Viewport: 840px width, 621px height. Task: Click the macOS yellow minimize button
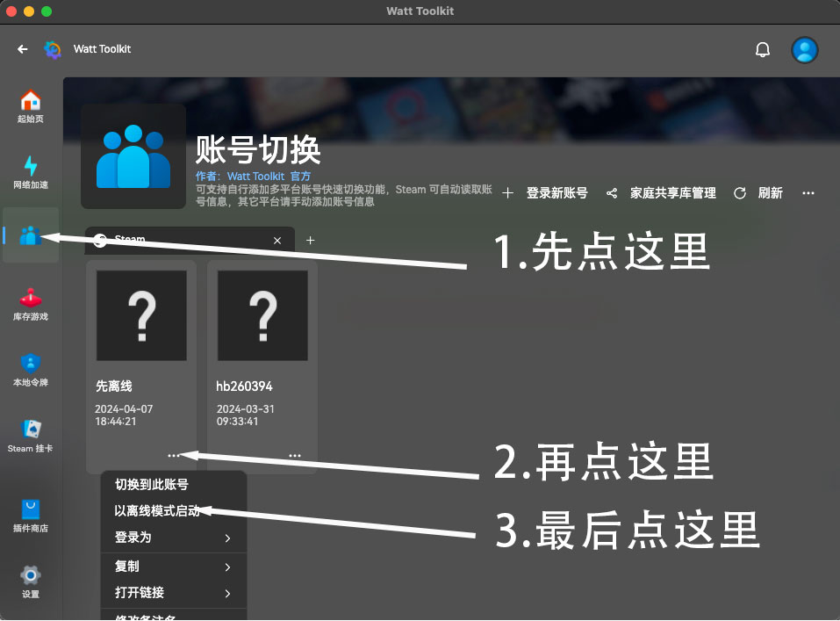click(x=29, y=11)
